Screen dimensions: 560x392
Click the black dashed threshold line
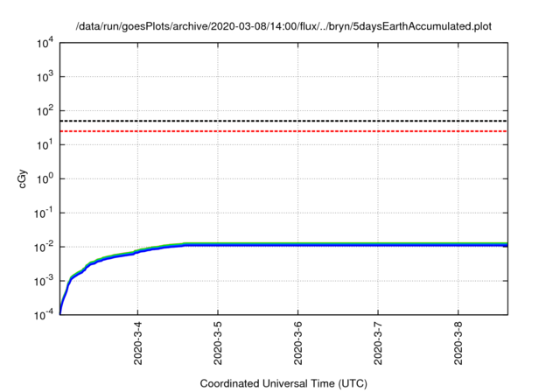283,121
